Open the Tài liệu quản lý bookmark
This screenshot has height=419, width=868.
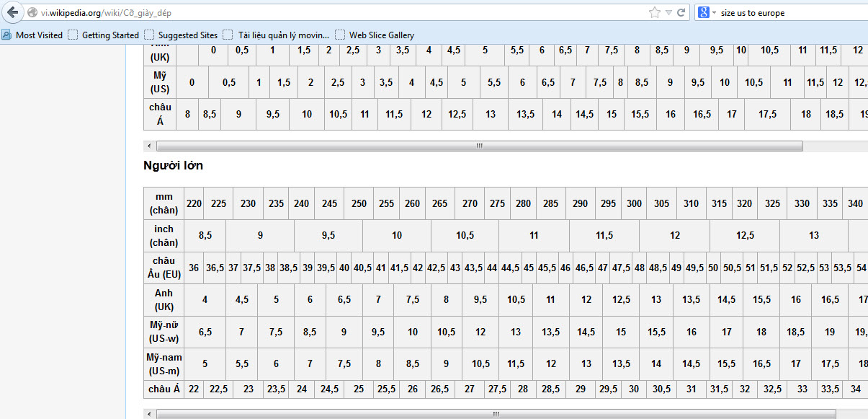pos(276,35)
